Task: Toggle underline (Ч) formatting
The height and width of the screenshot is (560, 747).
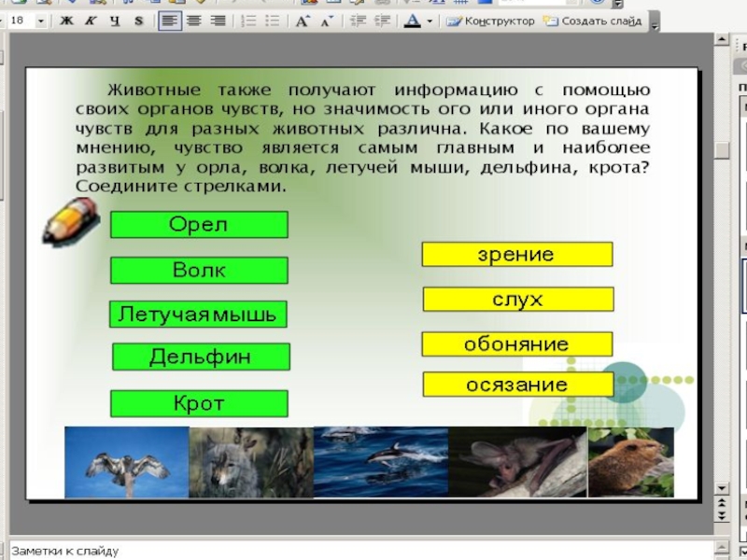Action: click(116, 21)
